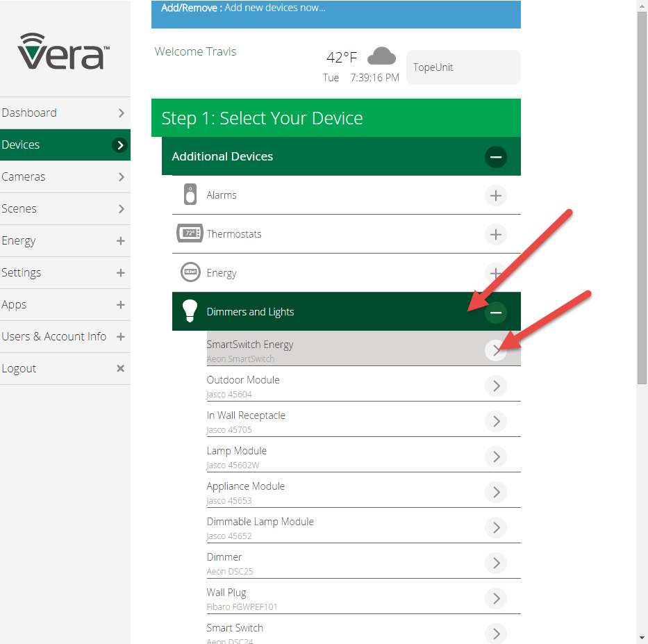Click Logout in the sidebar
This screenshot has width=648, height=644.
coord(65,368)
